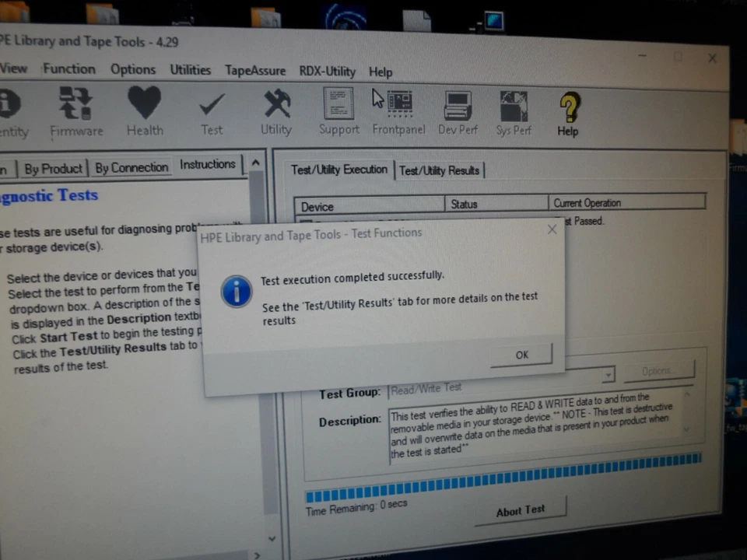Screen dimensions: 747x560
Task: Open the Utility tools icon
Action: tap(276, 113)
